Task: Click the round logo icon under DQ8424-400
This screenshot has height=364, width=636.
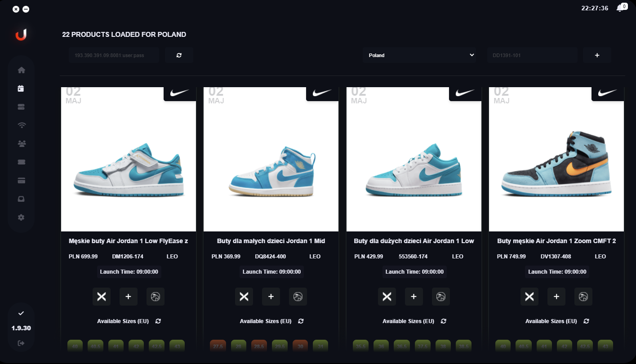Action: (298, 297)
